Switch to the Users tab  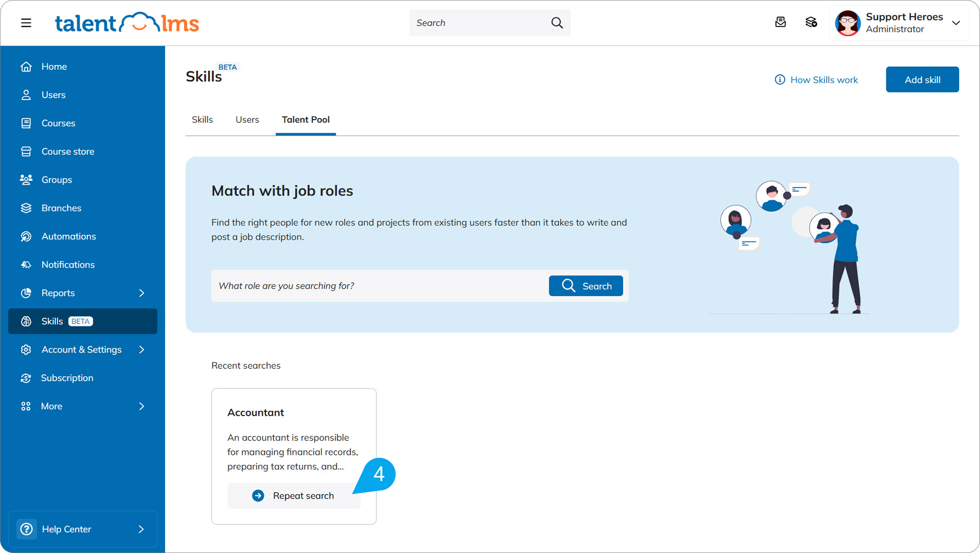pos(247,120)
